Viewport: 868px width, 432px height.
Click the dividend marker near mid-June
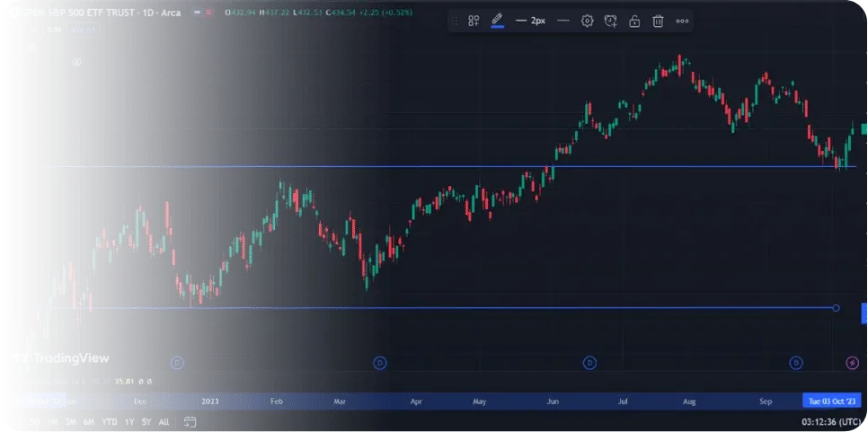coord(590,363)
